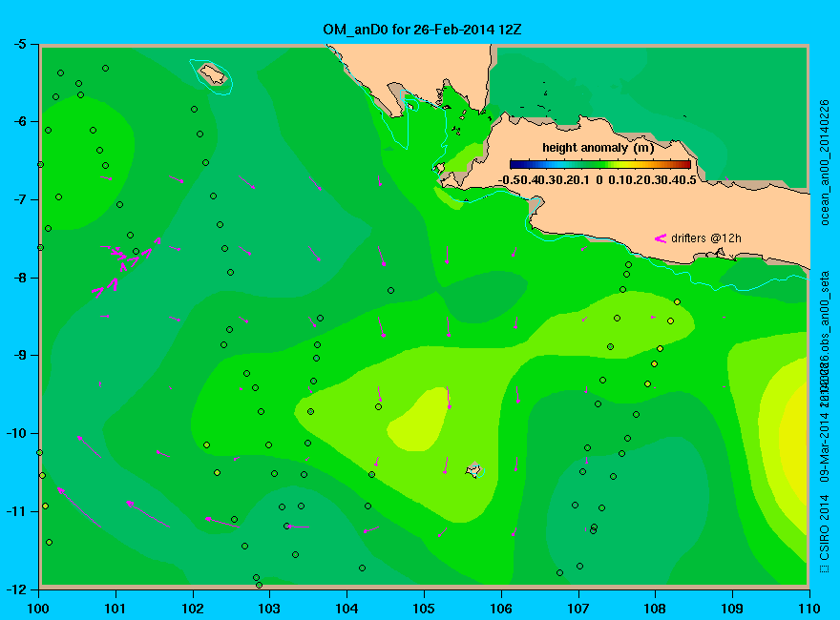Select the '-7' latitude axis label
The width and height of the screenshot is (840, 620).
tap(19, 199)
